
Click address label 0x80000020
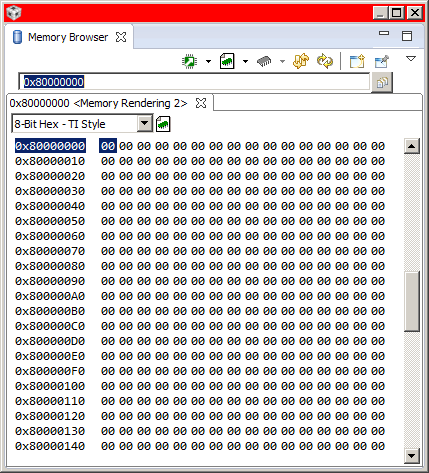pyautogui.click(x=50, y=176)
